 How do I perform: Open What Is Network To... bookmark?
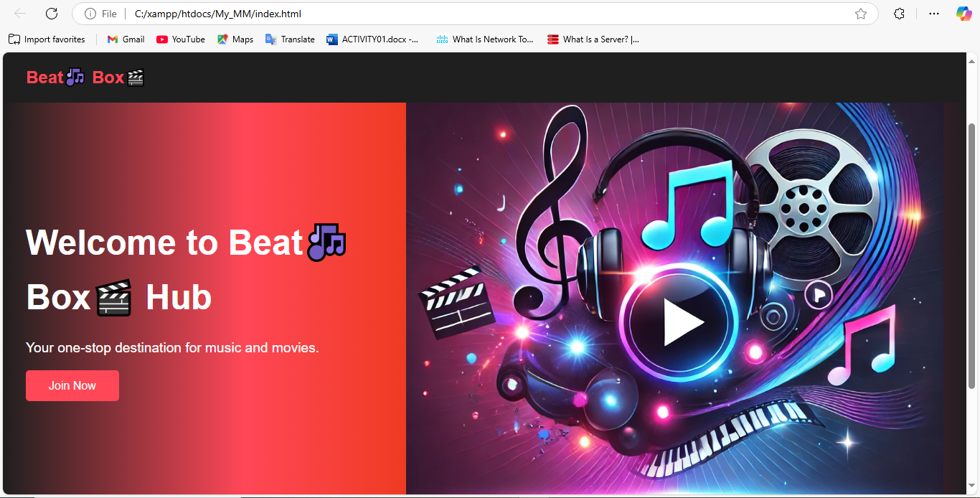[x=485, y=39]
